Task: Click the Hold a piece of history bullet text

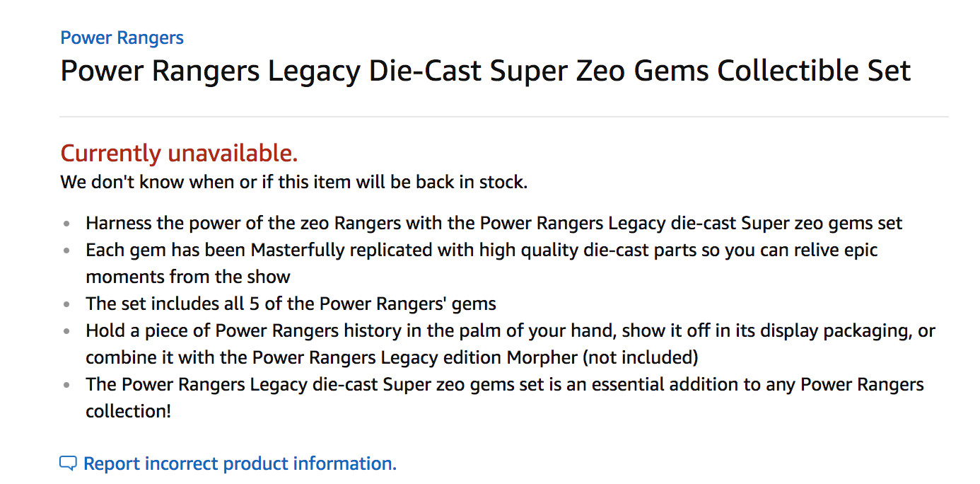Action: point(509,331)
